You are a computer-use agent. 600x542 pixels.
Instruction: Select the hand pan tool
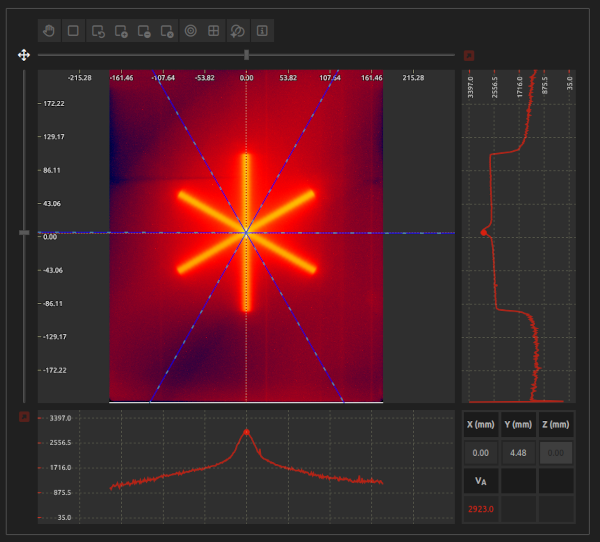pos(50,31)
